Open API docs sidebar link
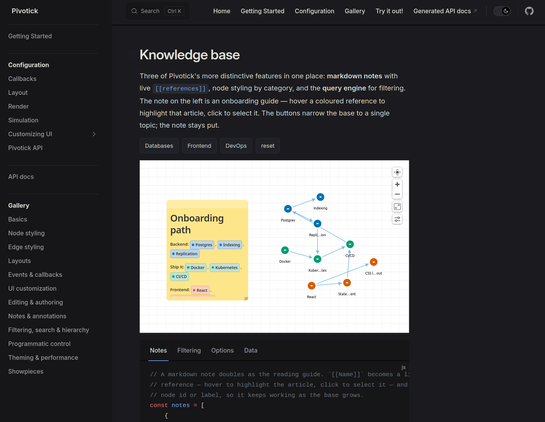545x422 pixels. coord(21,177)
